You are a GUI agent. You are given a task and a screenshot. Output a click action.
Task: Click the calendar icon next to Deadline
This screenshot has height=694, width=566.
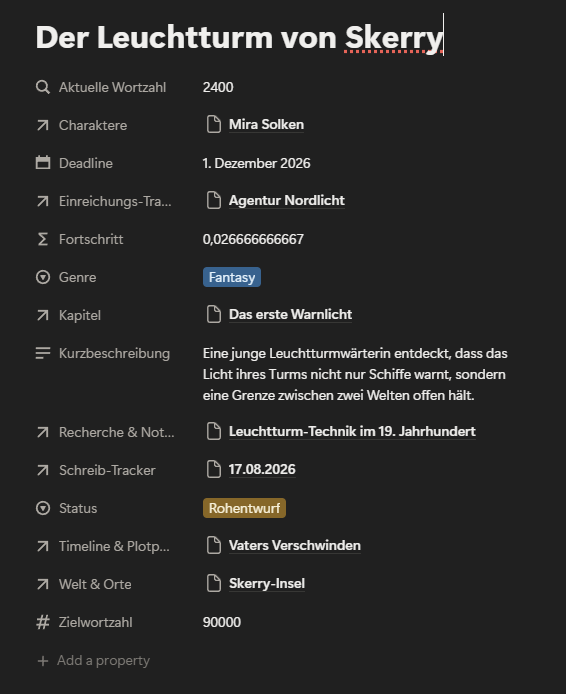click(43, 163)
